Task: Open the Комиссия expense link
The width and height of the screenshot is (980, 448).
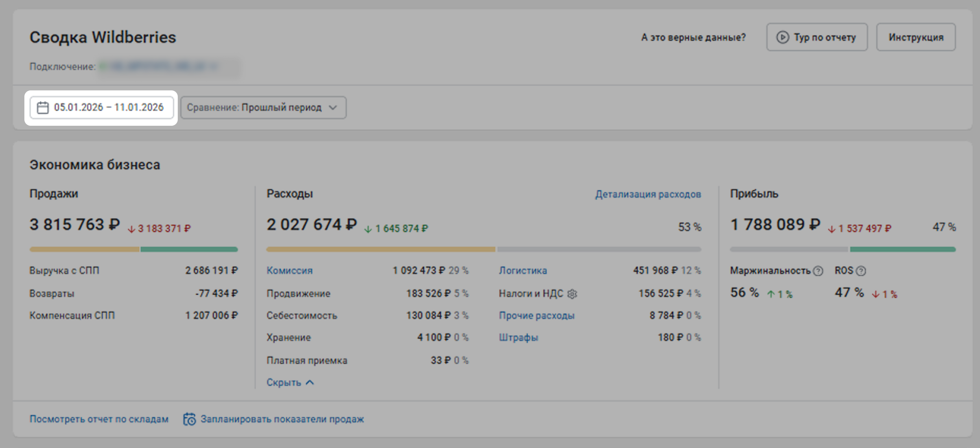Action: [289, 270]
